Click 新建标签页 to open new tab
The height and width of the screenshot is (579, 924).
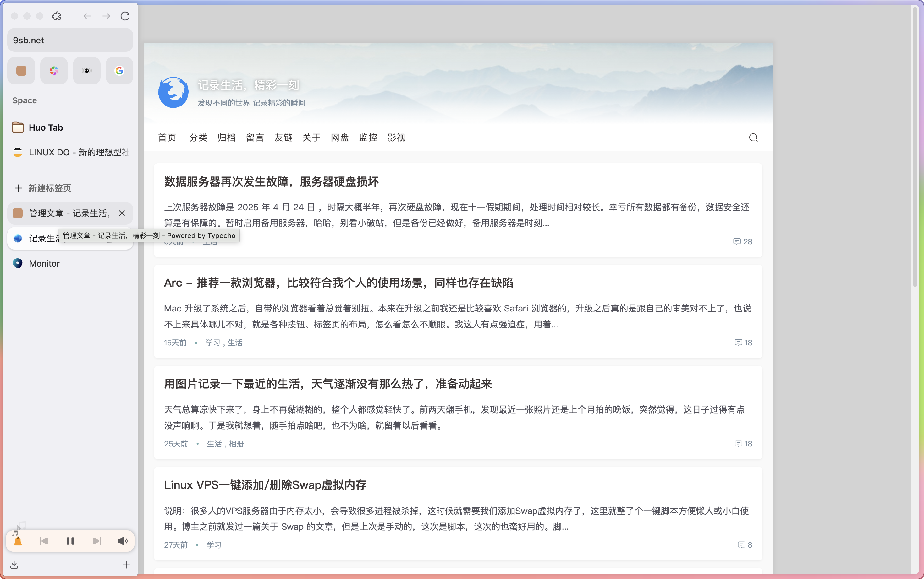(x=49, y=188)
